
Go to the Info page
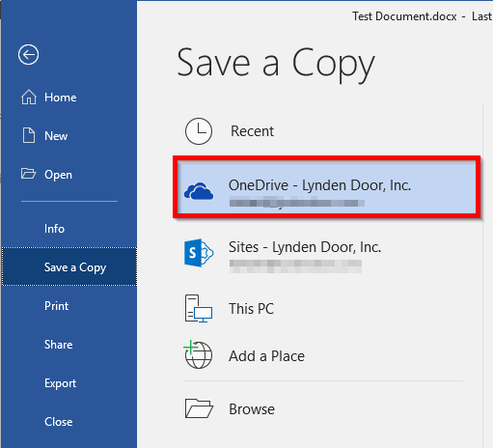pyautogui.click(x=68, y=229)
